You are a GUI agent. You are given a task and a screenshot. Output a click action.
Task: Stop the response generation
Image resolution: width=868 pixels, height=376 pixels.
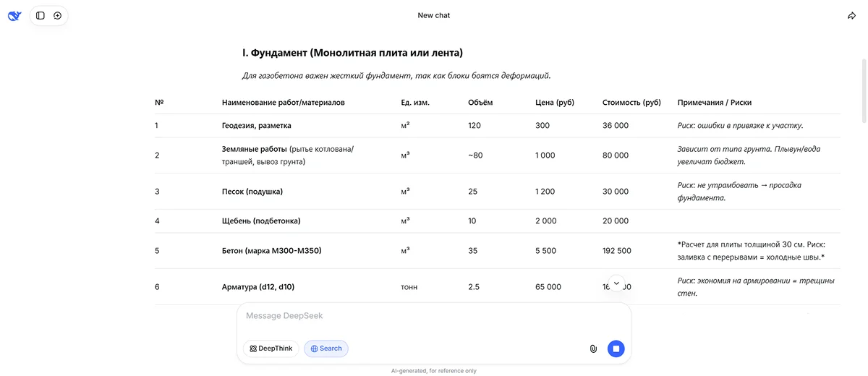point(616,349)
